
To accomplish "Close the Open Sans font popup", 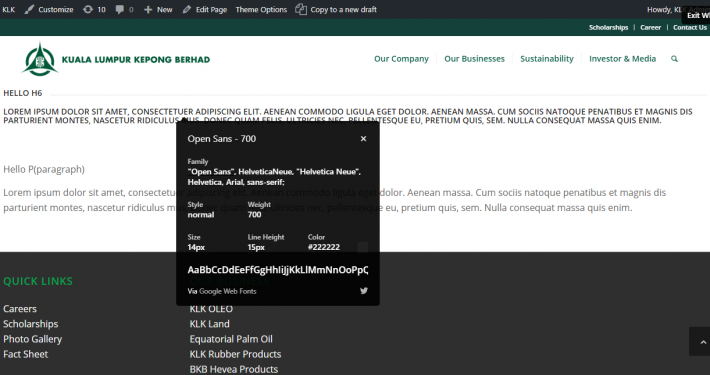I will point(363,139).
